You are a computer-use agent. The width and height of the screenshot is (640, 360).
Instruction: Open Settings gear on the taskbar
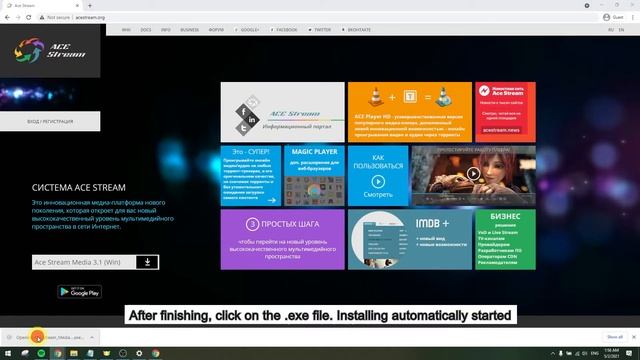click(139, 353)
